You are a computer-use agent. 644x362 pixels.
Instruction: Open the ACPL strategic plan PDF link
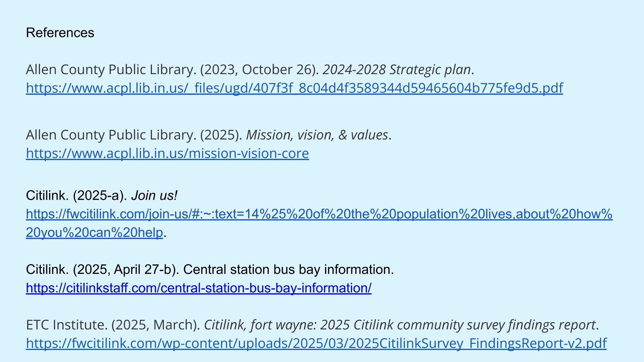tap(294, 88)
